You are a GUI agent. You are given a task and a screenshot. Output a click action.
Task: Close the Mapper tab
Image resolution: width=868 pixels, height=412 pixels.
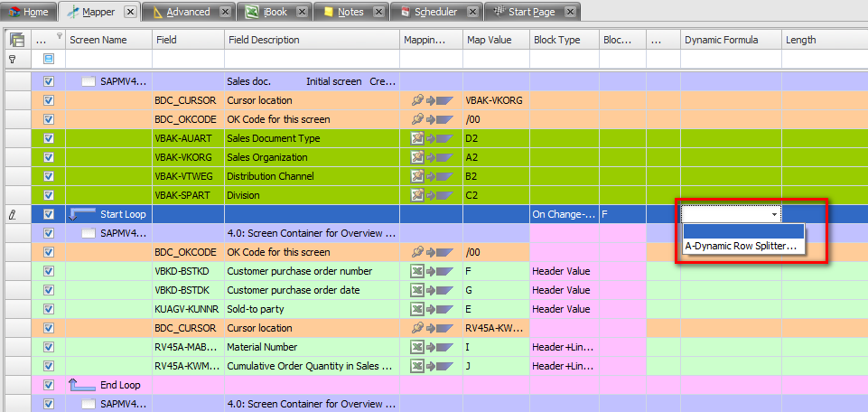pyautogui.click(x=130, y=12)
